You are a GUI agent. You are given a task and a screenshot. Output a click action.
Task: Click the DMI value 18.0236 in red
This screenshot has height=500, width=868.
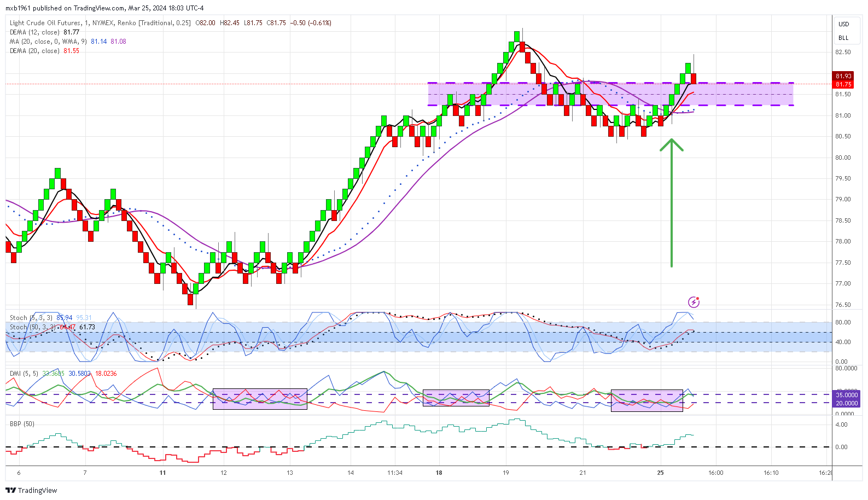click(106, 374)
